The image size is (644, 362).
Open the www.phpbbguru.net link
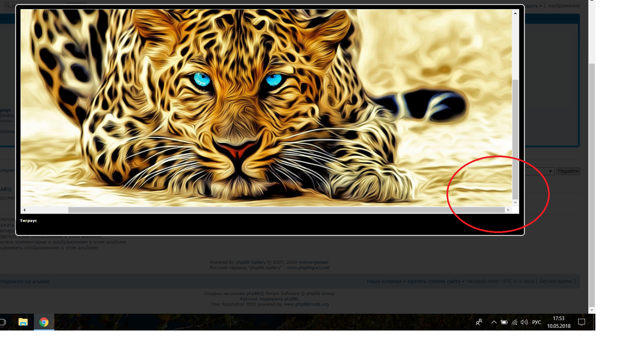tap(308, 268)
